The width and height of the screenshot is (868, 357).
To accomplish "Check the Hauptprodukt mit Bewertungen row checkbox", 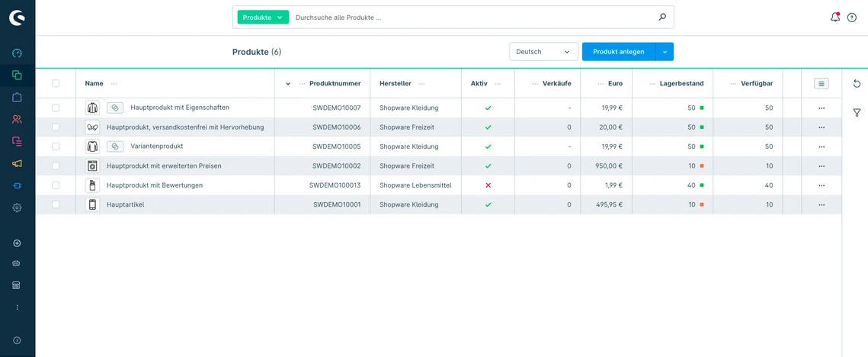I will 56,185.
